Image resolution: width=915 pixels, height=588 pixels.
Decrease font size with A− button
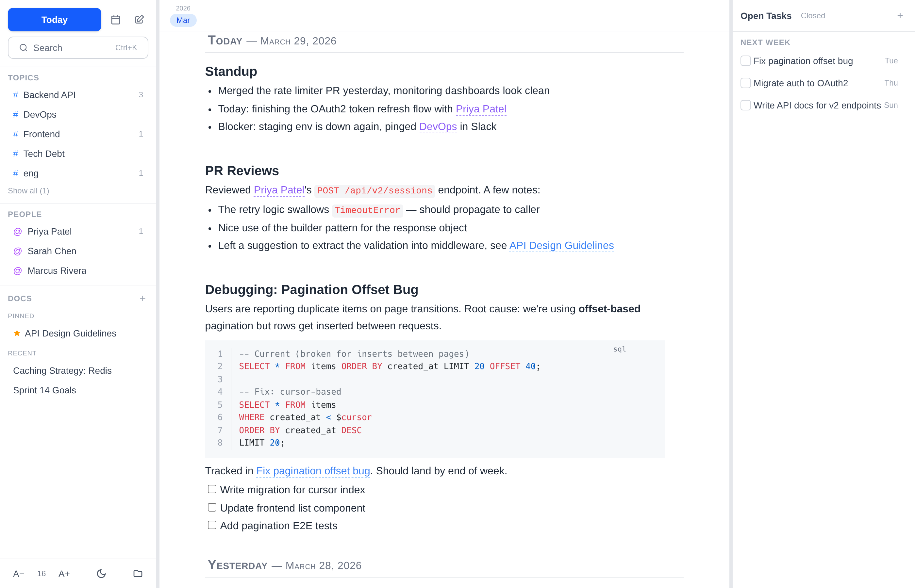(x=18, y=574)
